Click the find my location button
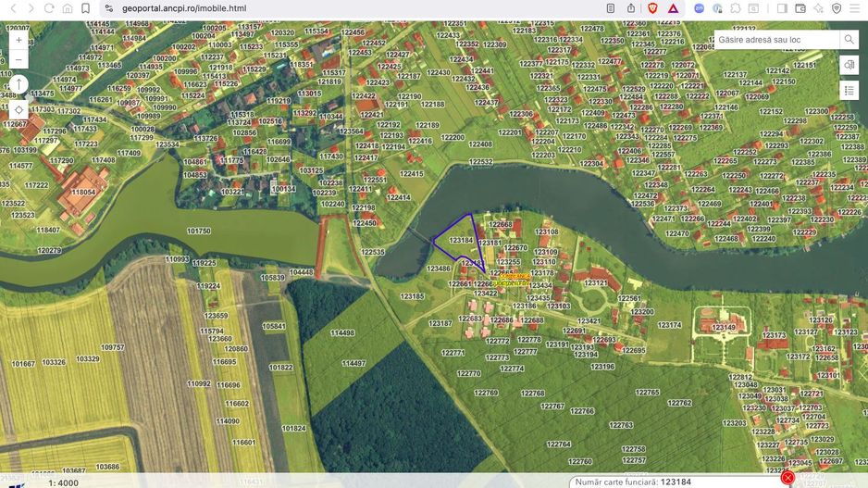Image resolution: width=868 pixels, height=488 pixels. point(19,109)
